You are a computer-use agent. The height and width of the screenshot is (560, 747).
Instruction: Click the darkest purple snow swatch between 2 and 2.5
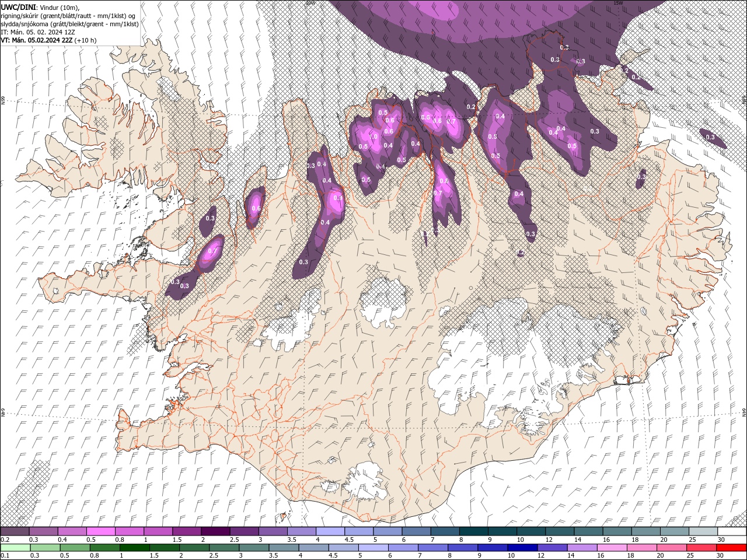point(215,531)
